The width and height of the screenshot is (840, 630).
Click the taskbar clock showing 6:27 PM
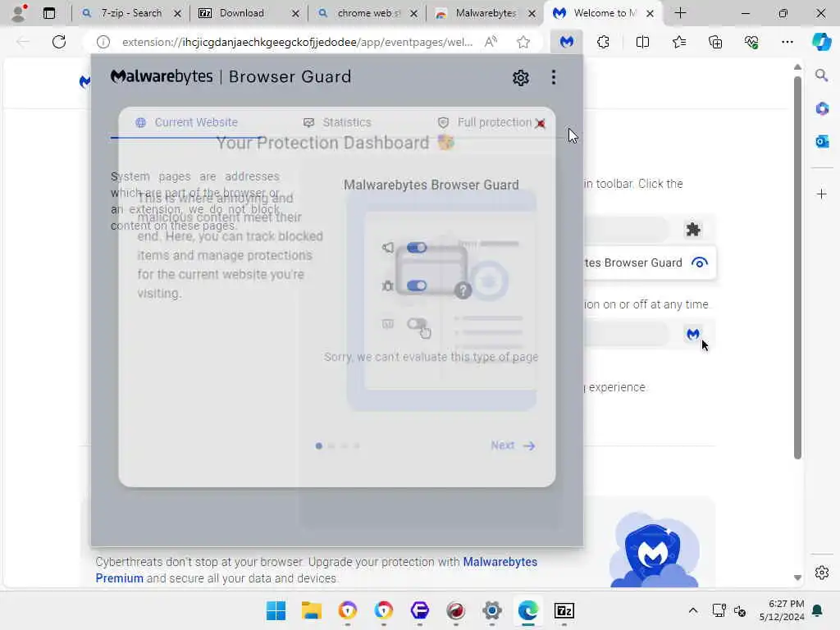click(x=782, y=610)
